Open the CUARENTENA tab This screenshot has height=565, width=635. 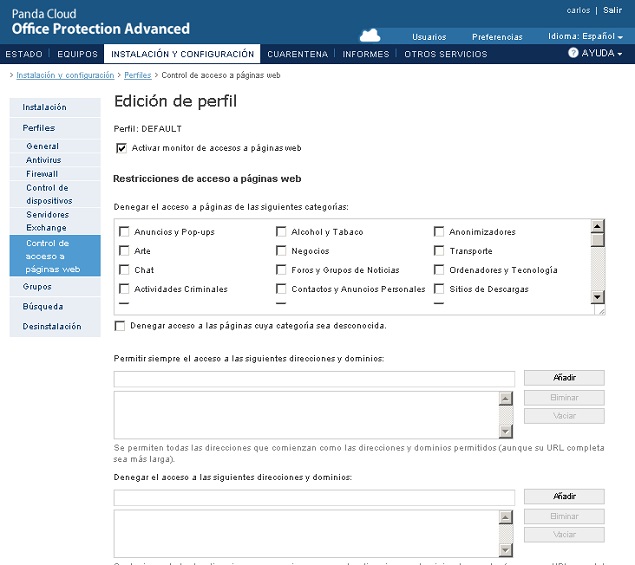point(297,54)
